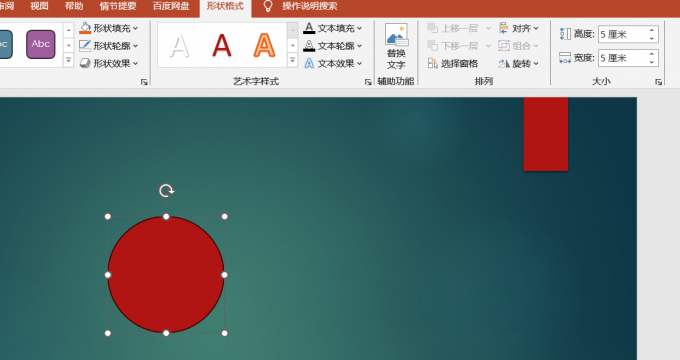The width and height of the screenshot is (680, 360).
Task: Click the 宽度 width input field
Action: tap(623, 58)
